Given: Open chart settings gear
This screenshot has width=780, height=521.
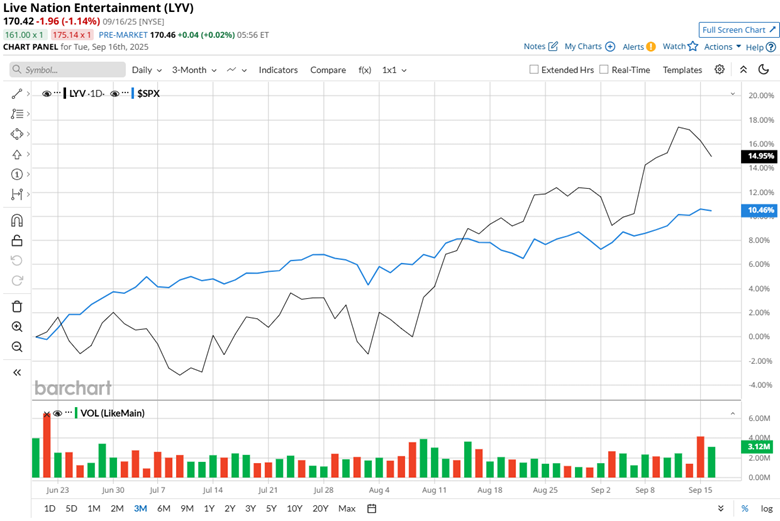Looking at the screenshot, I should tap(719, 70).
